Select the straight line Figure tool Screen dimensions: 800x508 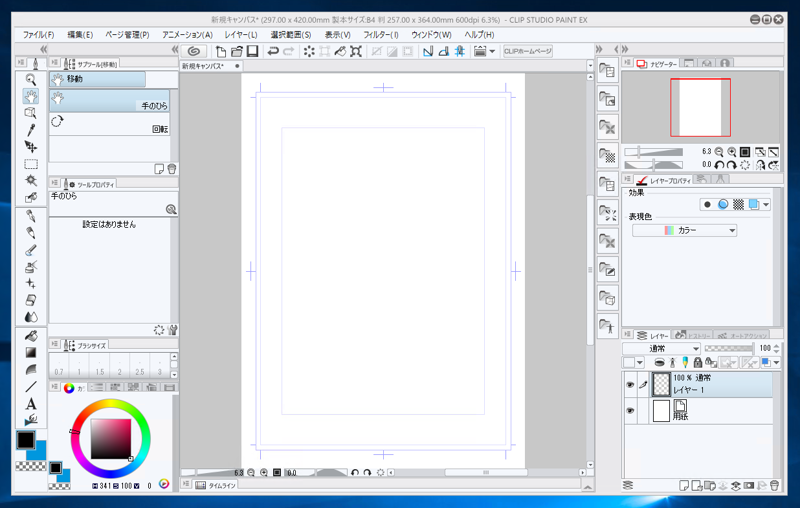coord(31,387)
